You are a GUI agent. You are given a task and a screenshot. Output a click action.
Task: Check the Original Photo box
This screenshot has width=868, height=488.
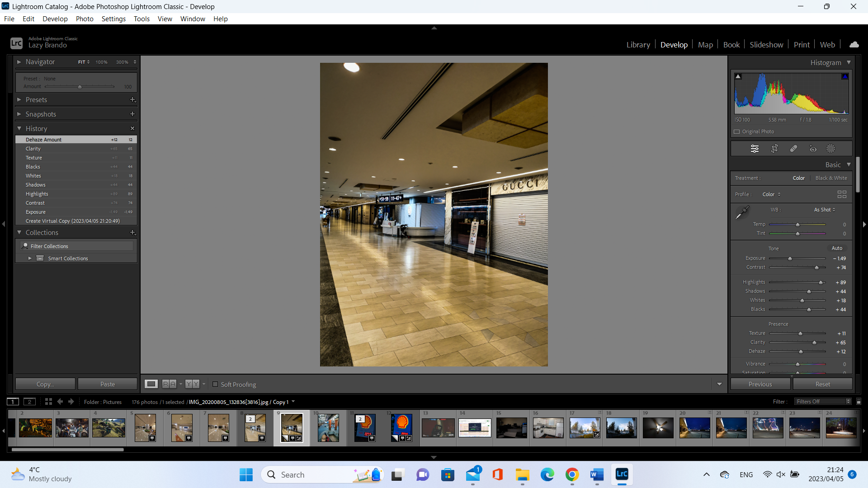(x=737, y=132)
